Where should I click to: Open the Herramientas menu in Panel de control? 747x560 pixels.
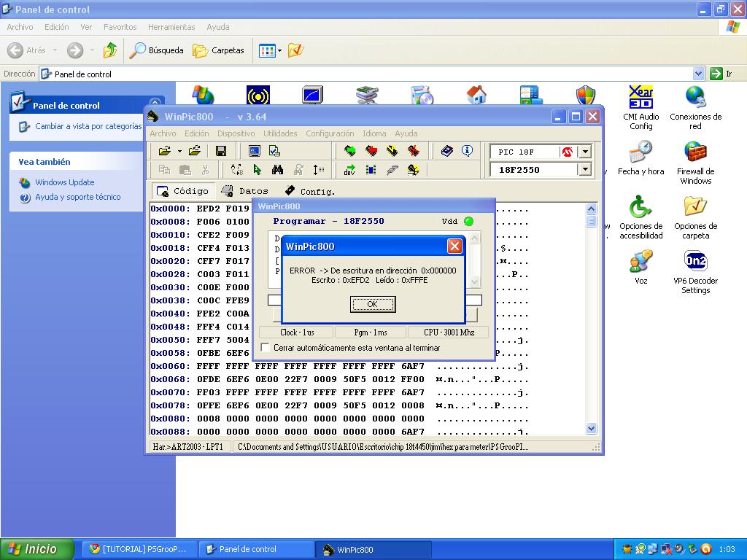[x=171, y=27]
